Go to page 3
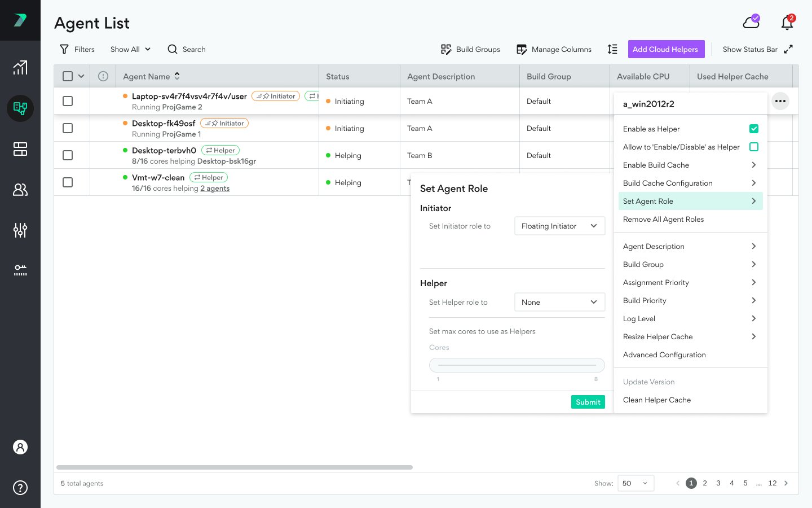The width and height of the screenshot is (812, 508). tap(718, 483)
